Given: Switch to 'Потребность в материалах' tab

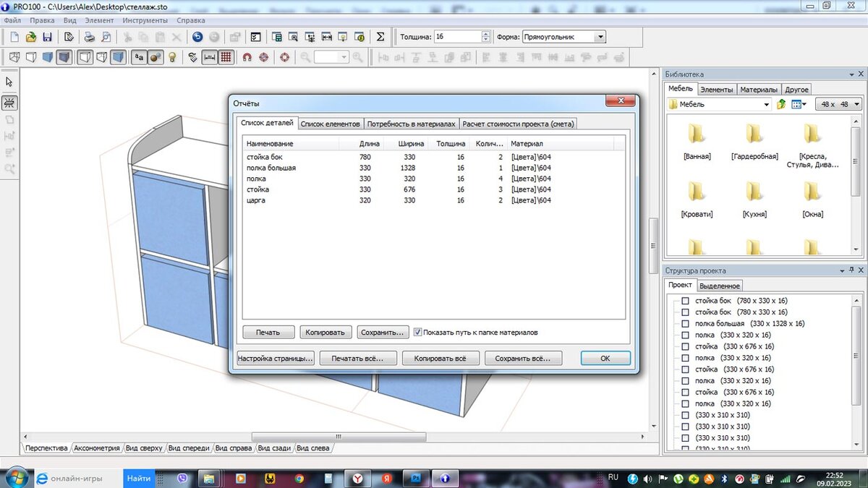Looking at the screenshot, I should [412, 124].
